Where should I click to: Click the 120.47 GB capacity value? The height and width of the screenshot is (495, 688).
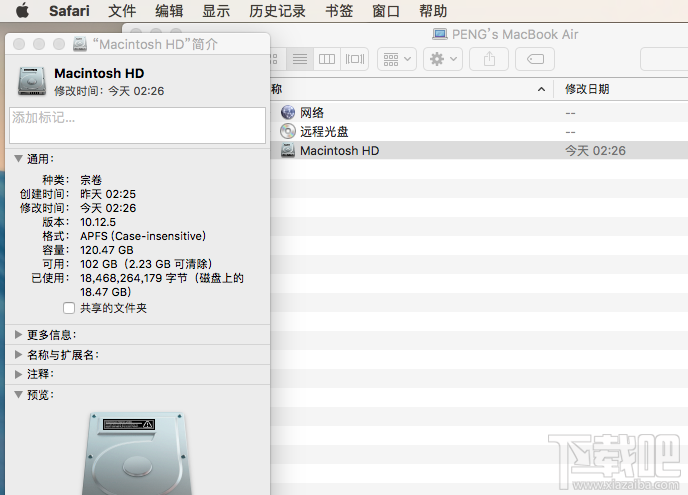(x=107, y=250)
